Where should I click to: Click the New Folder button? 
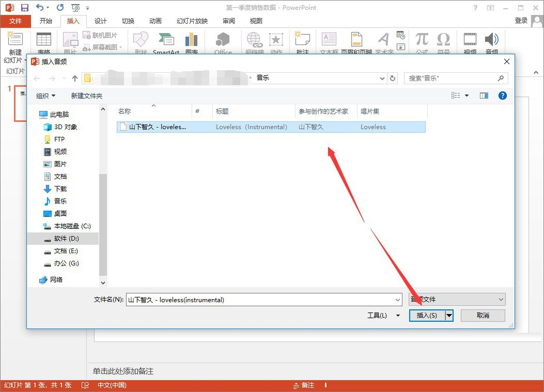tap(86, 96)
